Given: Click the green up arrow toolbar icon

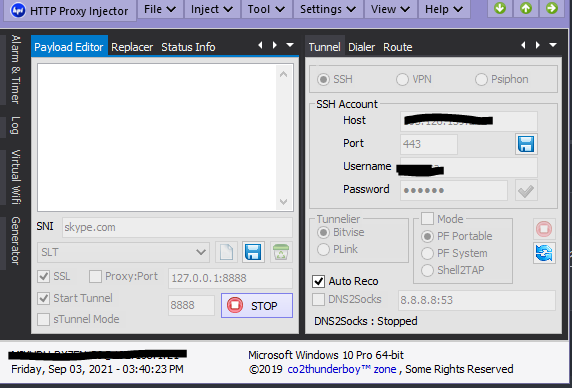Looking at the screenshot, I should (x=526, y=8).
